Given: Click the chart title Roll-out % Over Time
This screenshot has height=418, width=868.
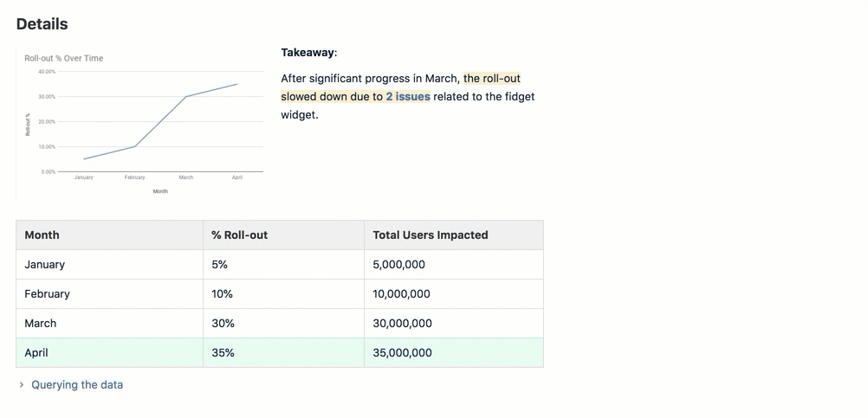Looking at the screenshot, I should coord(64,58).
